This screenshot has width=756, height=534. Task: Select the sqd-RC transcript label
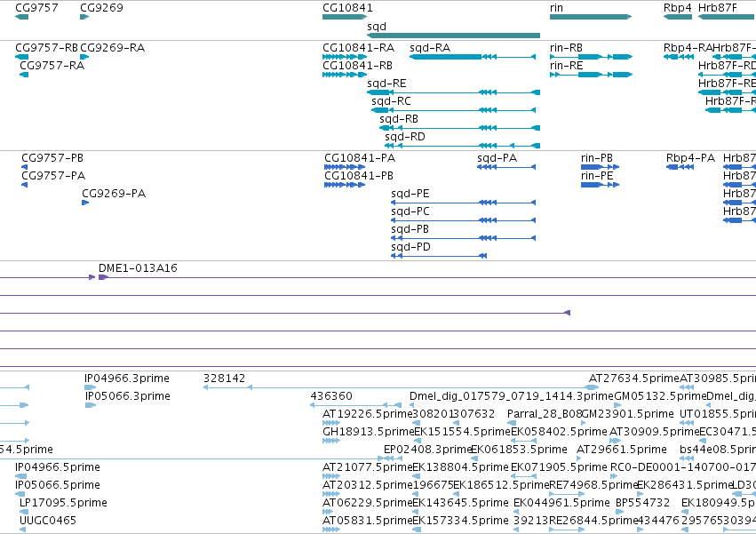click(x=391, y=101)
